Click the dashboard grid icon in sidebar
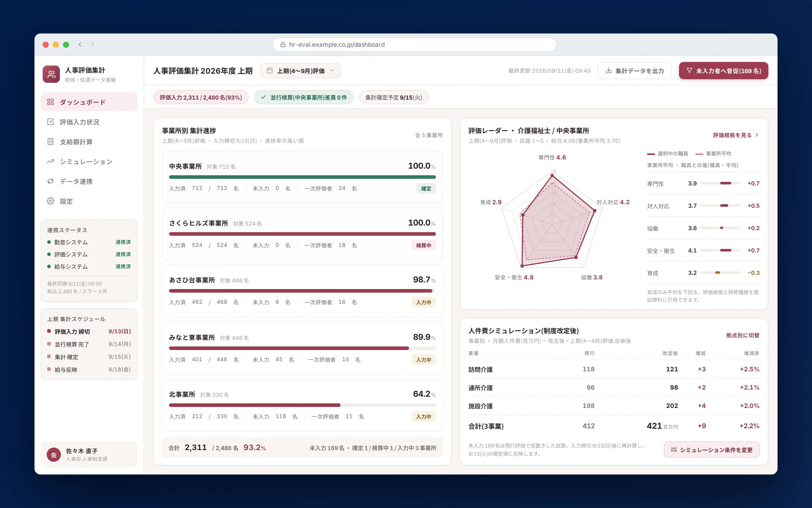 coord(50,102)
